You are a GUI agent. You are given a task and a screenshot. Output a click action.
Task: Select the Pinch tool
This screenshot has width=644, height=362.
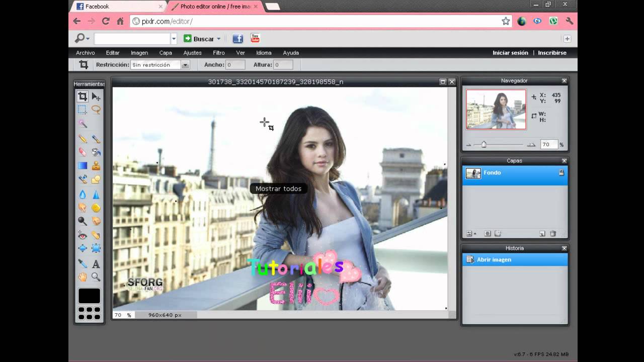96,248
